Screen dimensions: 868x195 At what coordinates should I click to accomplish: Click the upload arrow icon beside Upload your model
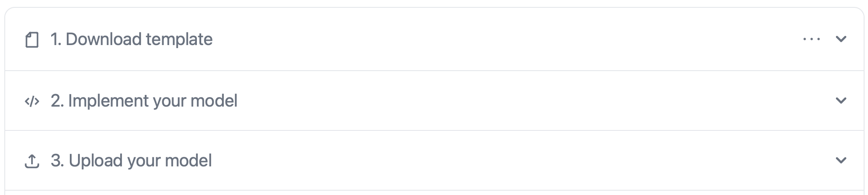click(x=32, y=161)
